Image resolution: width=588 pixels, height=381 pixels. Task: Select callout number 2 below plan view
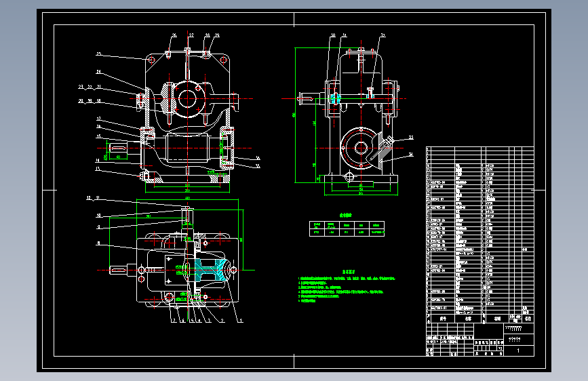tap(222, 321)
